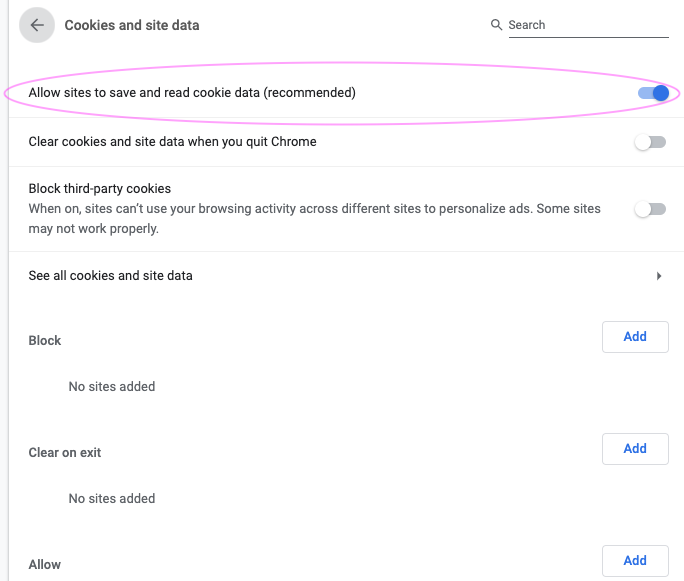The height and width of the screenshot is (581, 684).
Task: Toggle Allow sites to save cookie data
Action: (652, 93)
